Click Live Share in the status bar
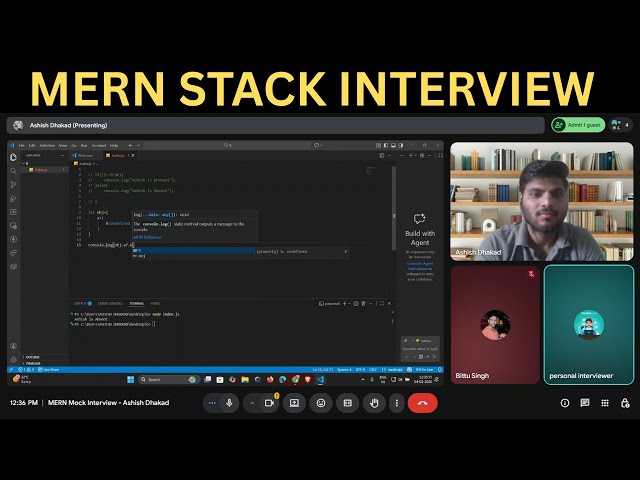 point(49,370)
